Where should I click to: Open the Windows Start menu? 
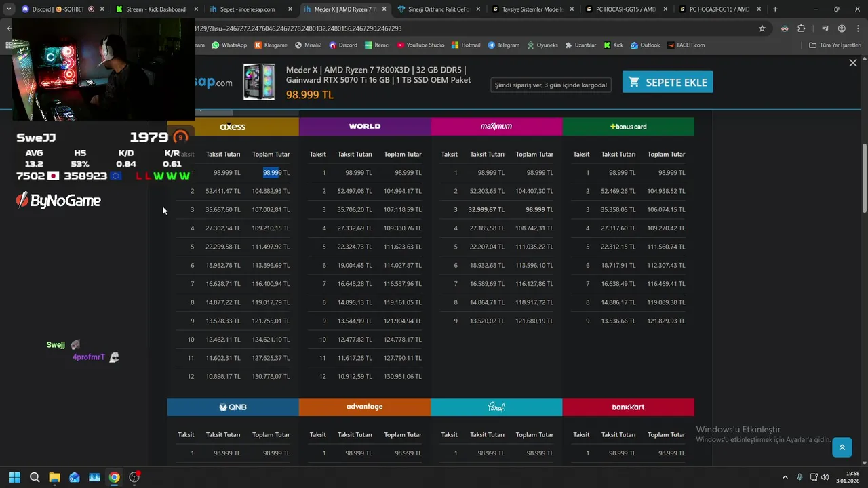pos(14,477)
